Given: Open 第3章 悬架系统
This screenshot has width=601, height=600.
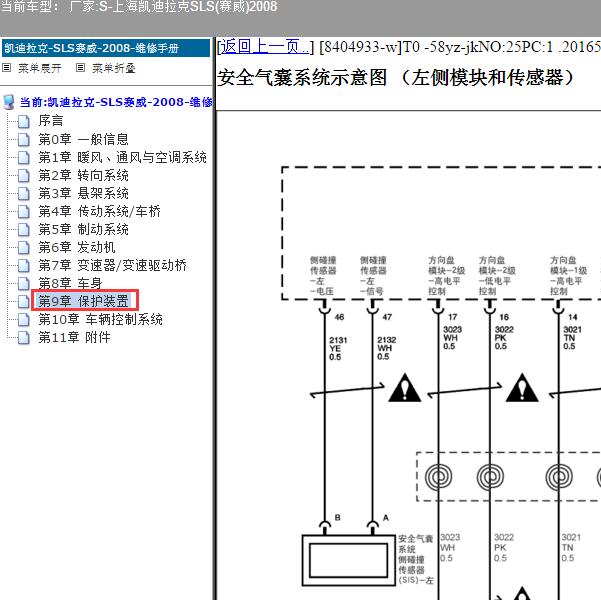Looking at the screenshot, I should pos(84,193).
